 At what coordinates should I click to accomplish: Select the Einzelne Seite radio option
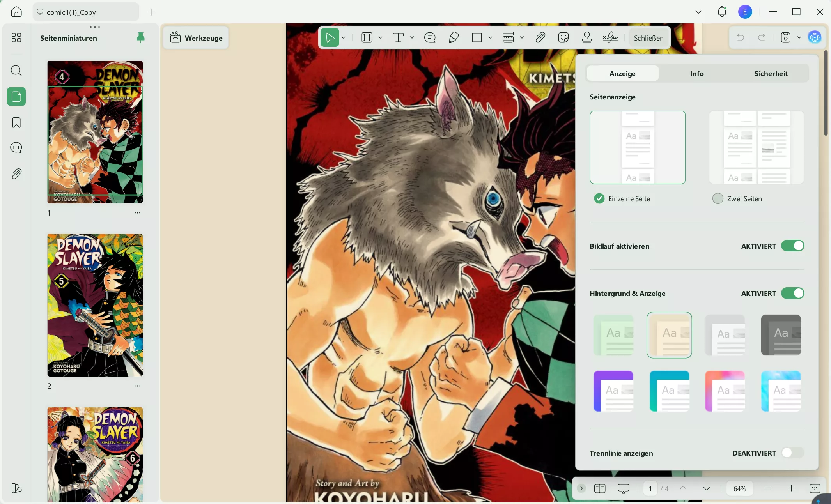(599, 198)
